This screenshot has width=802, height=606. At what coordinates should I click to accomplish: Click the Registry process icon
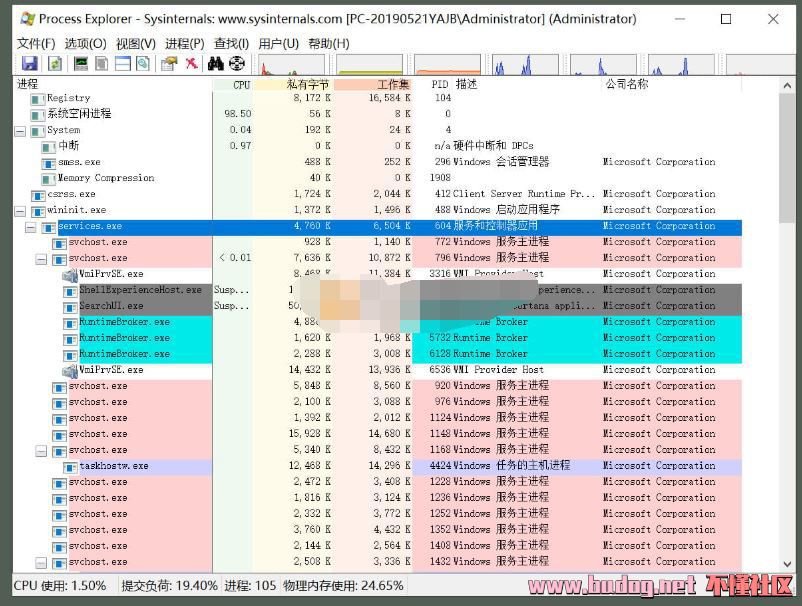click(38, 99)
